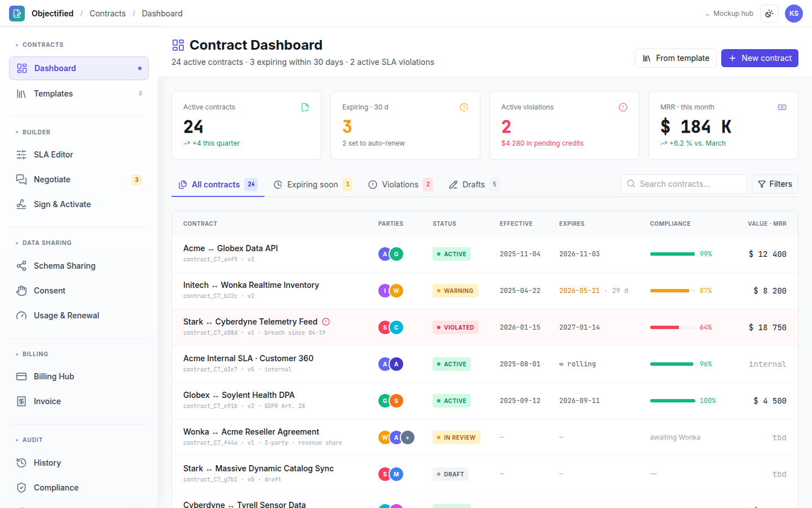Click the $ 18 750 value
812x508 pixels.
coord(767,327)
